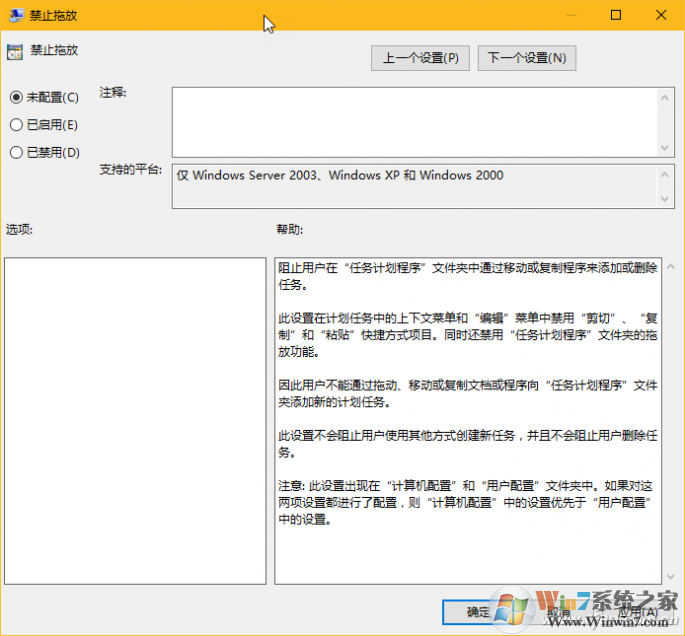Click the 支持的平台 box scroll down arrow
The image size is (685, 636).
665,200
